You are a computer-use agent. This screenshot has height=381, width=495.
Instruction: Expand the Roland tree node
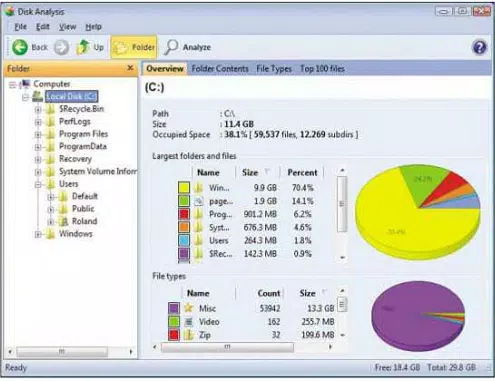(x=51, y=222)
